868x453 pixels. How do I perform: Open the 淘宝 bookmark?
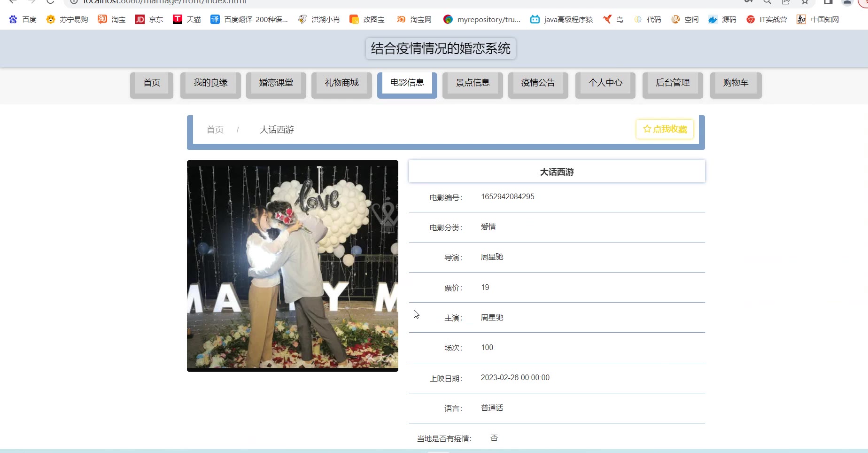tap(112, 19)
